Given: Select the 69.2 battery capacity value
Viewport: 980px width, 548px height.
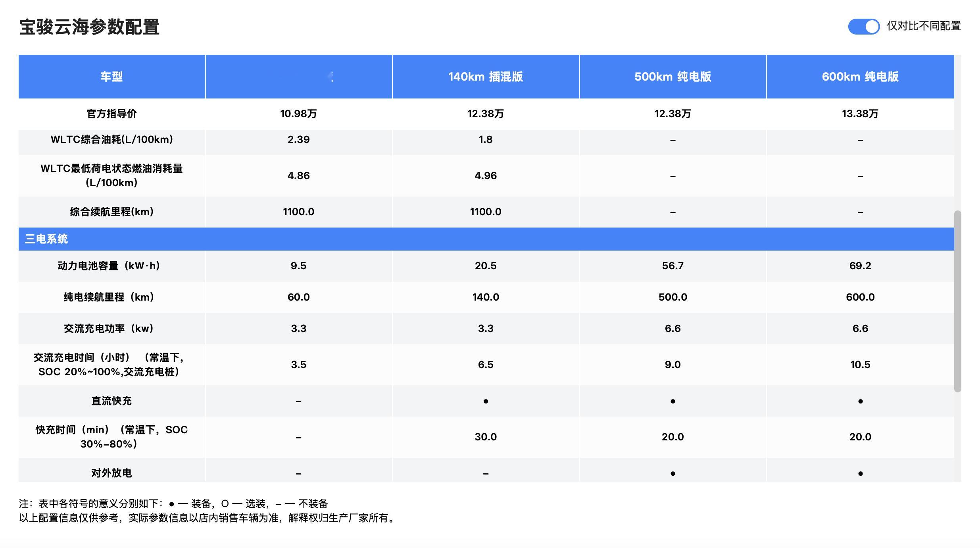Looking at the screenshot, I should tap(860, 266).
